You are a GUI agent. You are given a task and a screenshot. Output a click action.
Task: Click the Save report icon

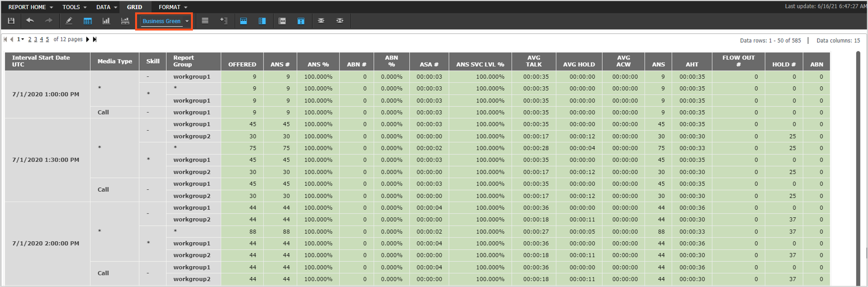11,21
